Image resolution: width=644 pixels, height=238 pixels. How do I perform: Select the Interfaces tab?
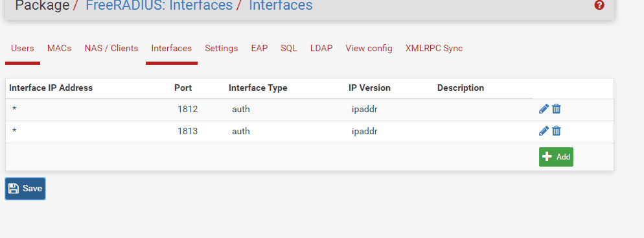coord(172,49)
